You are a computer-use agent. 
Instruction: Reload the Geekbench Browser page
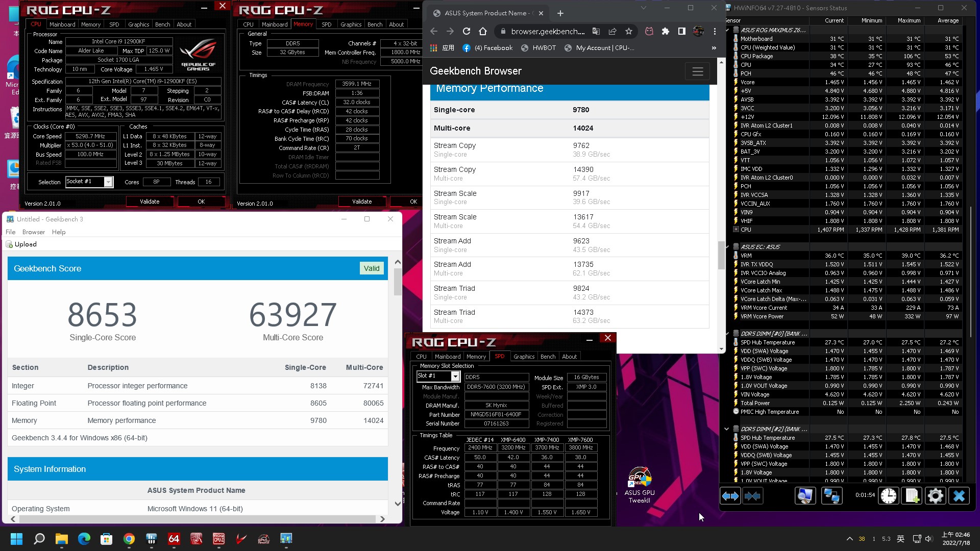click(x=466, y=31)
